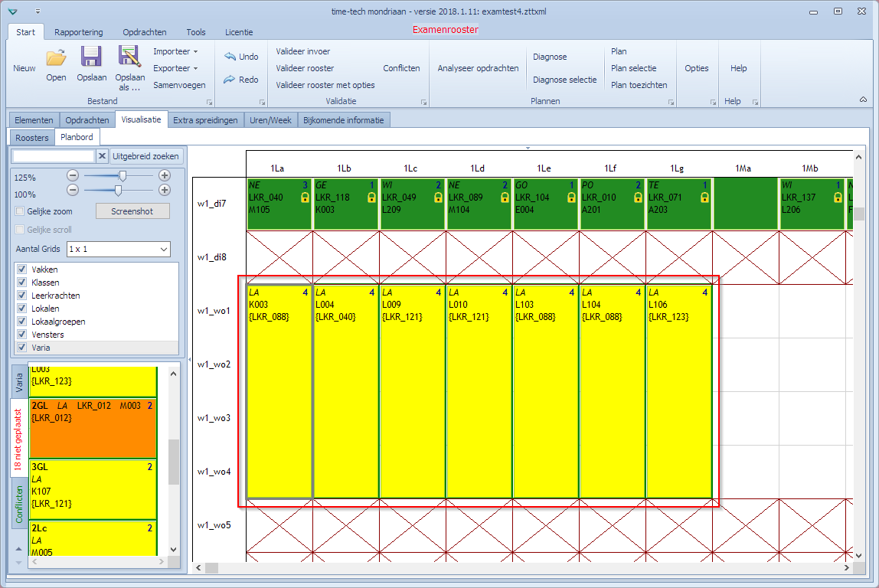
Task: Click the Samenvoegen button
Action: pos(179,85)
